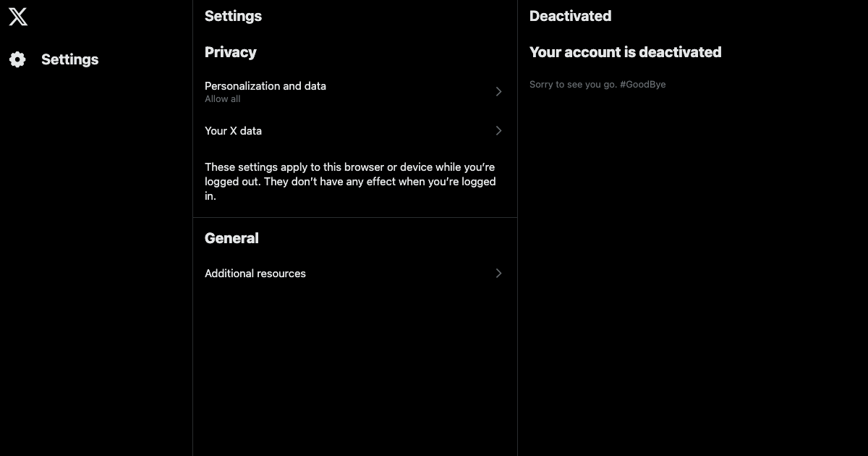Click the Sorry to see you go message
This screenshot has height=456, width=868.
pos(573,85)
